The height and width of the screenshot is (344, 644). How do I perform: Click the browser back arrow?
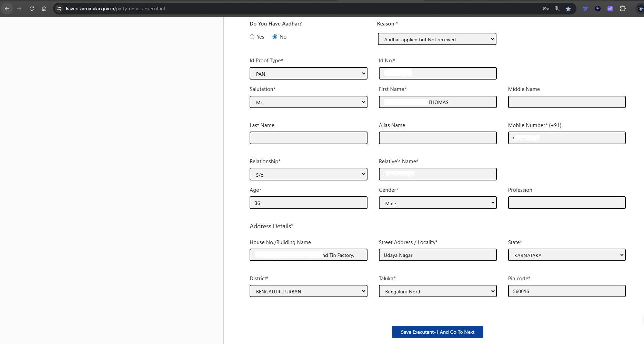(7, 9)
